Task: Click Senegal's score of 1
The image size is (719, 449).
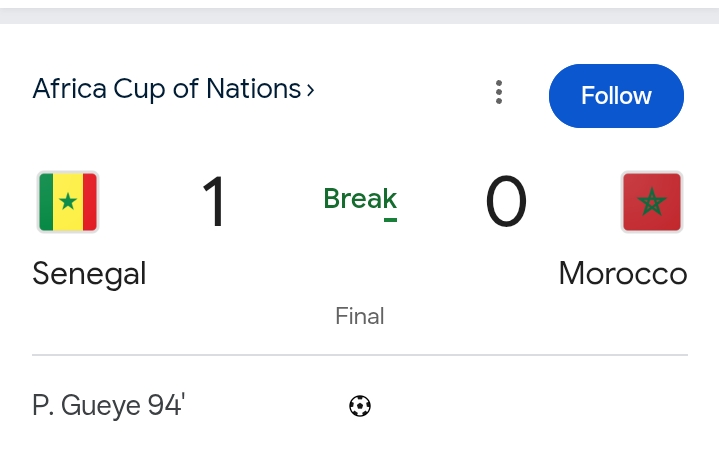Action: (x=215, y=202)
